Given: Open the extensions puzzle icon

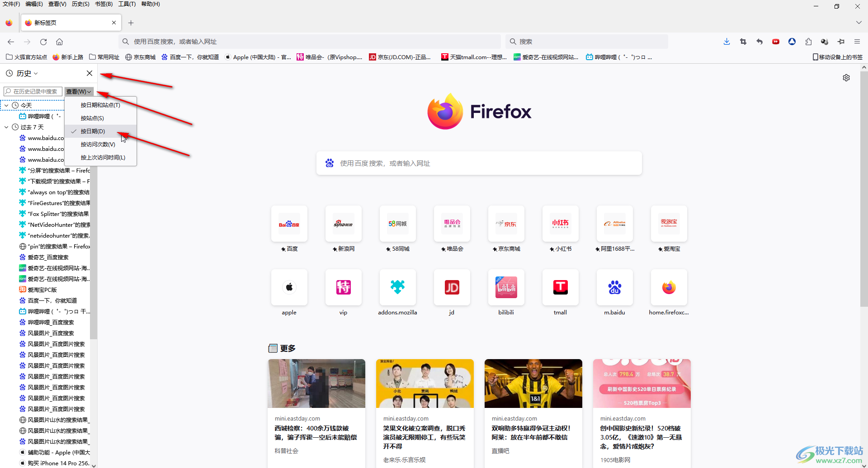Looking at the screenshot, I should click(x=808, y=42).
